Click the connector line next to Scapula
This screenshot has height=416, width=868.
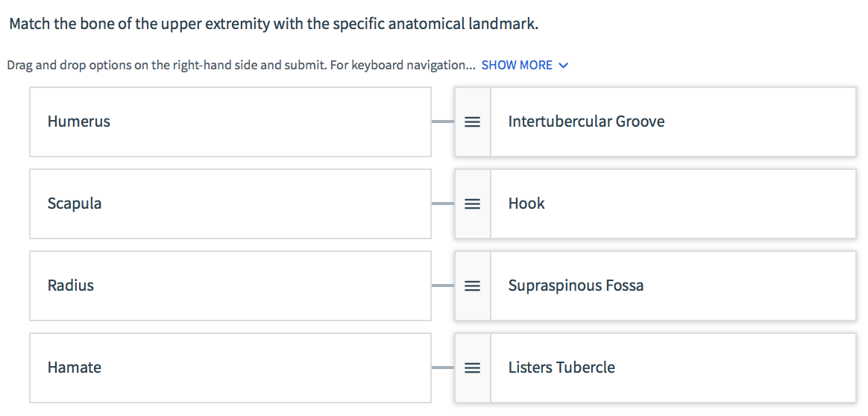pos(443,204)
